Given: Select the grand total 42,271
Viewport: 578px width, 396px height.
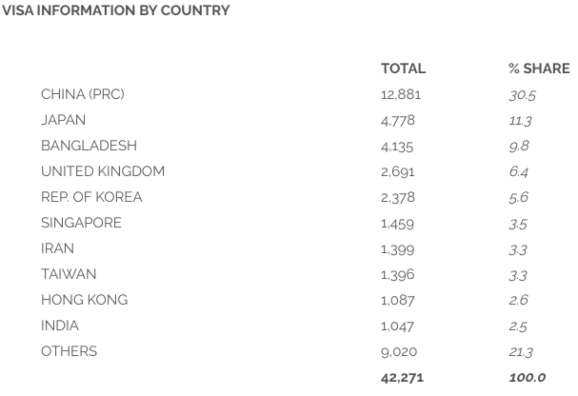Looking at the screenshot, I should pos(402,378).
